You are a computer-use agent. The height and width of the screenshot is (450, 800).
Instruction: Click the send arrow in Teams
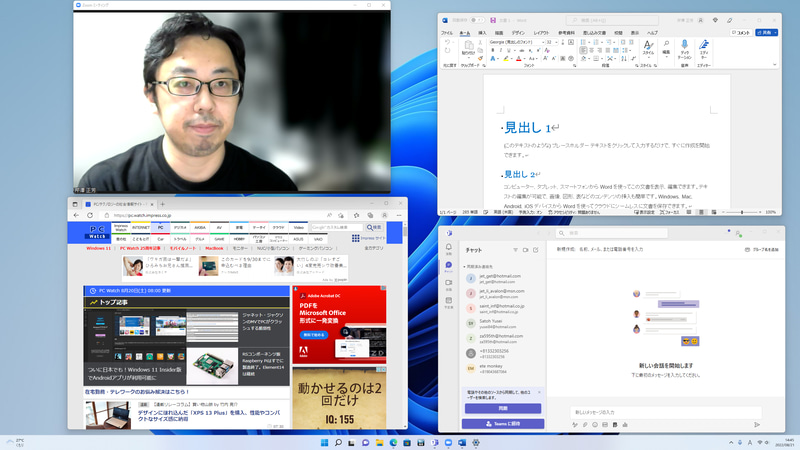(x=757, y=424)
